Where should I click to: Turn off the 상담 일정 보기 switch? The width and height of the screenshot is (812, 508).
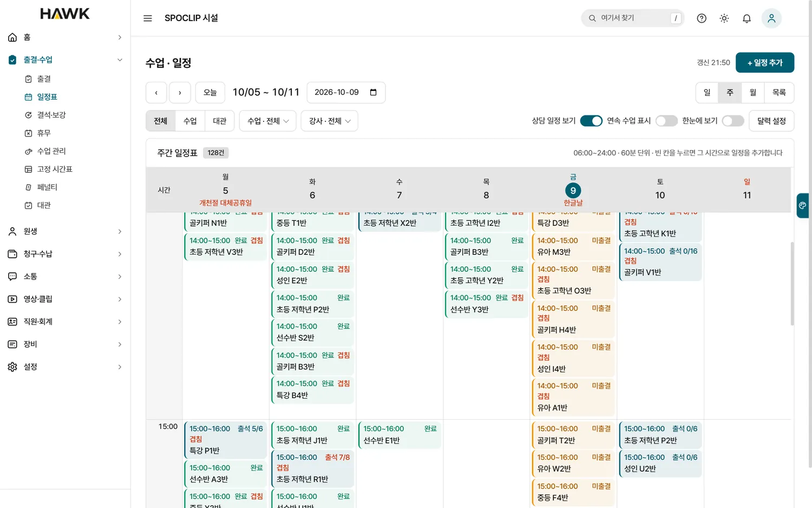(591, 121)
